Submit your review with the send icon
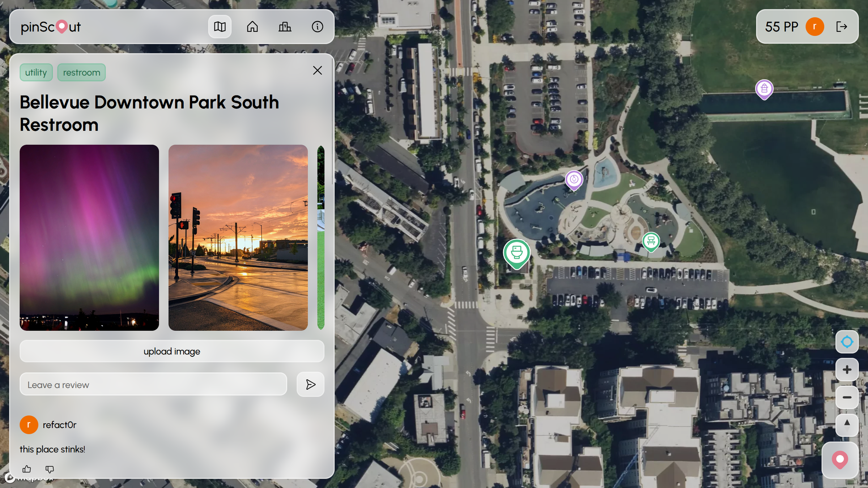Screen dimensions: 868x488 pyautogui.click(x=310, y=384)
